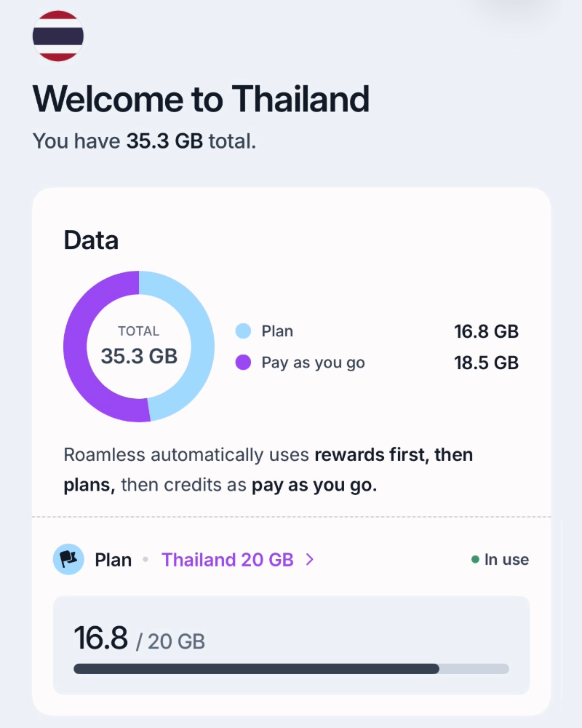Click the blue Plan legend dot
582x728 pixels.
click(x=242, y=331)
